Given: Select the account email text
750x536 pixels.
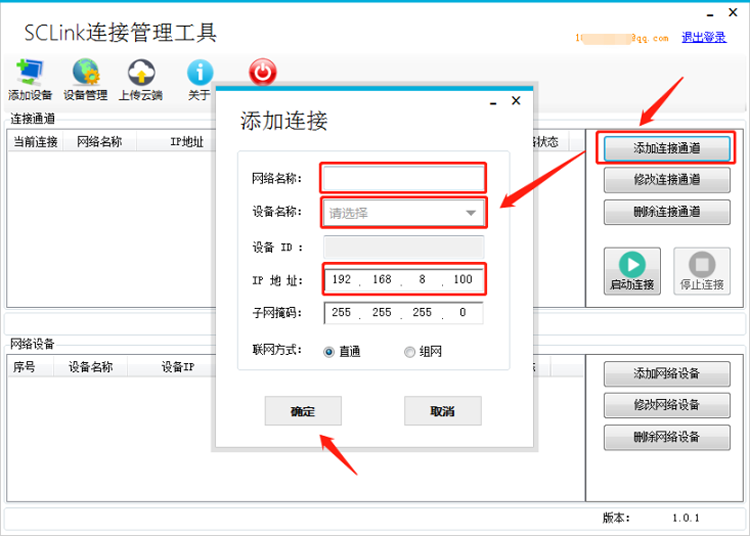Looking at the screenshot, I should coord(622,38).
